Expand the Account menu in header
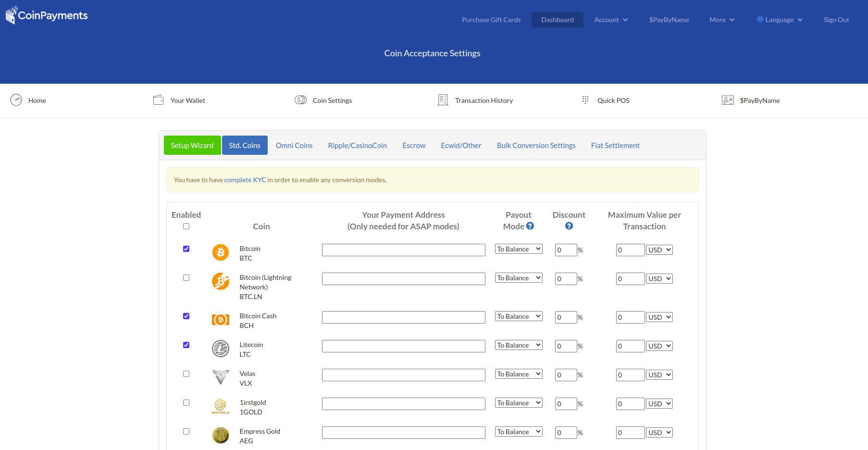 (x=611, y=20)
